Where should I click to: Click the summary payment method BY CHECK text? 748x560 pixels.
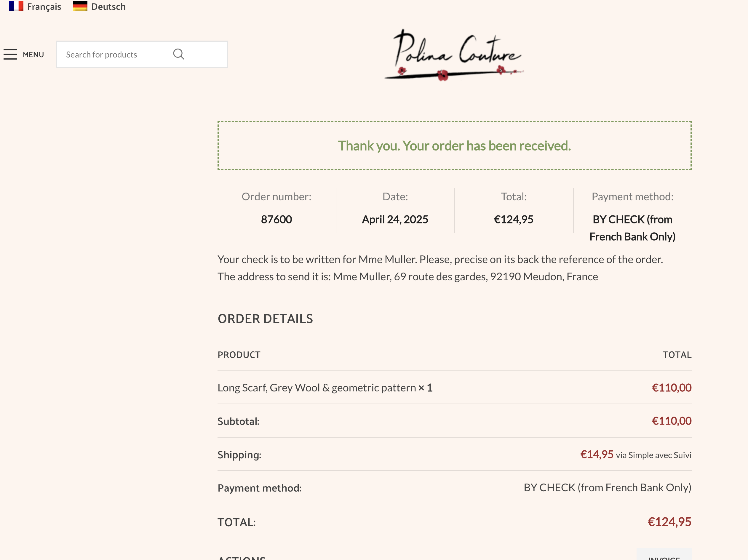click(x=632, y=228)
